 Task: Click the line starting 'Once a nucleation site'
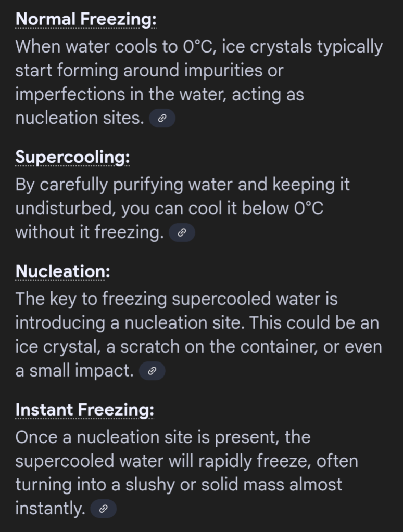click(162, 437)
